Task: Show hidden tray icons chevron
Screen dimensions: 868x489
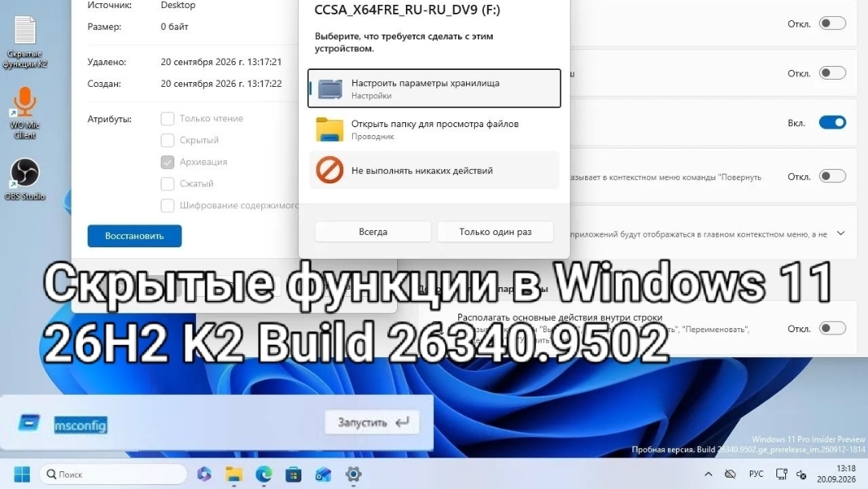Action: point(708,474)
